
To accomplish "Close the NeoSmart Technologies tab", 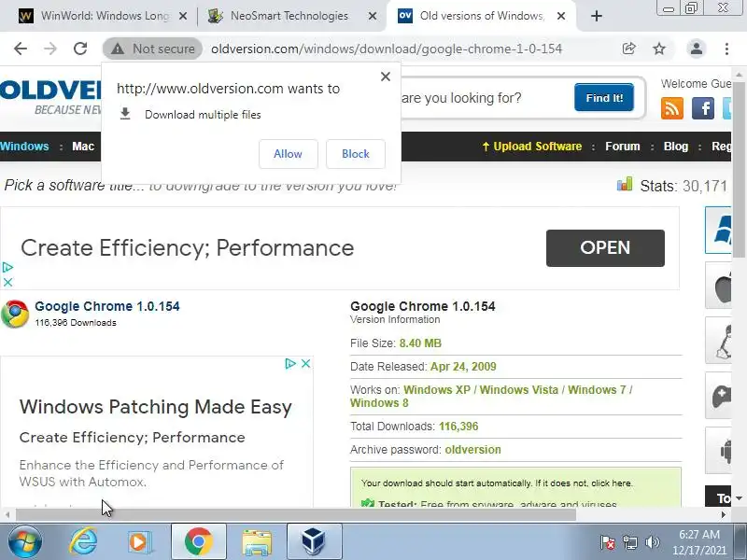I will pyautogui.click(x=373, y=16).
